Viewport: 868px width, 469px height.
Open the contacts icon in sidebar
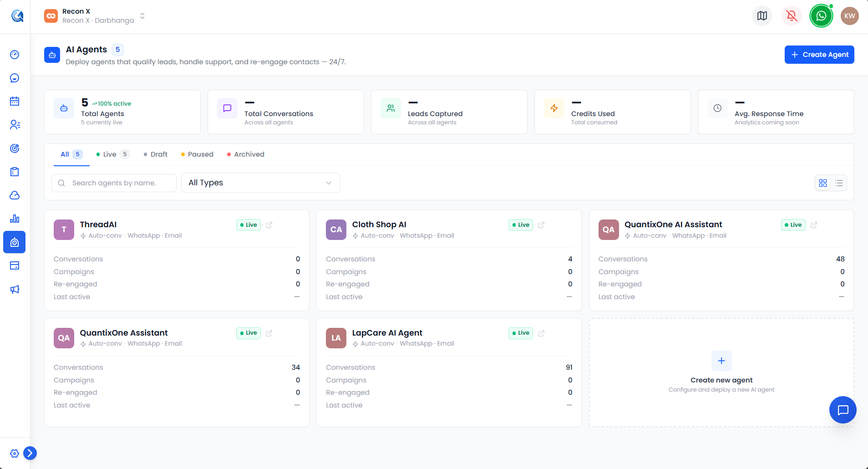tap(15, 125)
